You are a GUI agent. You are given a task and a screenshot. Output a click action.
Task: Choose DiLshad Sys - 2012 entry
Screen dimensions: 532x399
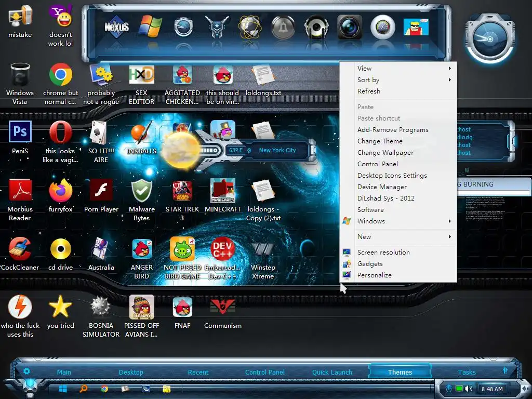pos(398,198)
